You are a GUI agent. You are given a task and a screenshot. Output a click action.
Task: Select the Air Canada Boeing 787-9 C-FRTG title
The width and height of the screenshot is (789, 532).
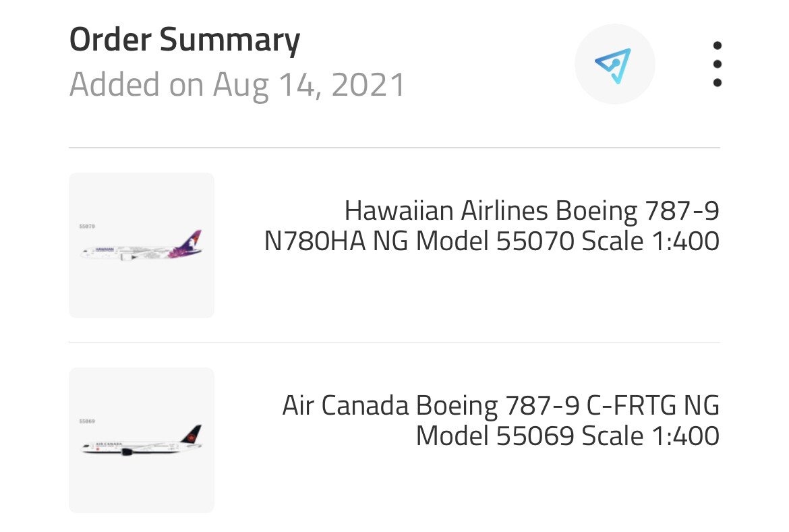(x=500, y=405)
